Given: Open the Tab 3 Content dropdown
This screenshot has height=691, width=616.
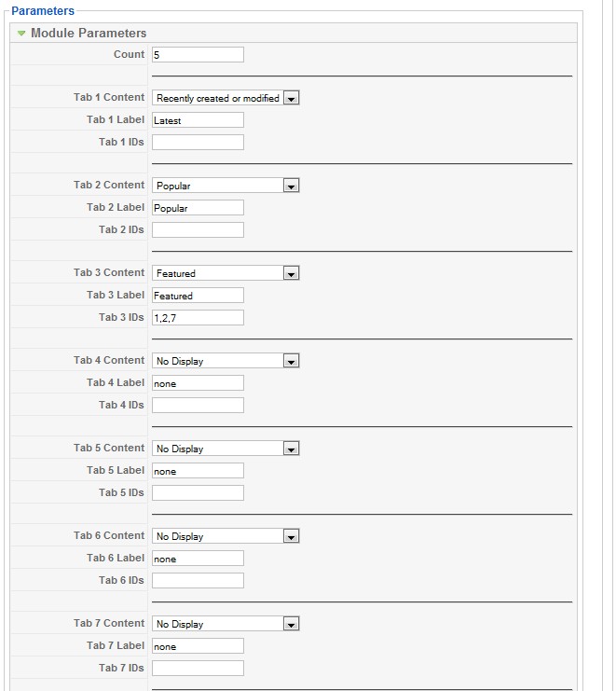Looking at the screenshot, I should (226, 273).
